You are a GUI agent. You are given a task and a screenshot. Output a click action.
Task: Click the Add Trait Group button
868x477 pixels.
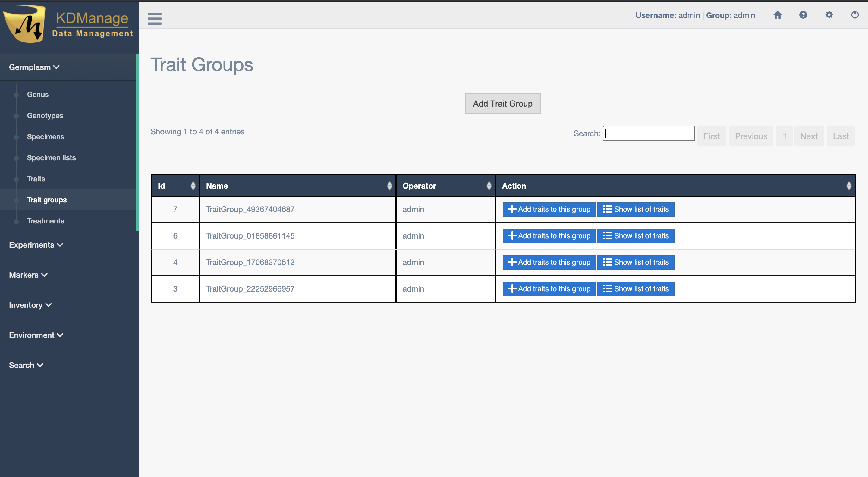(x=502, y=104)
